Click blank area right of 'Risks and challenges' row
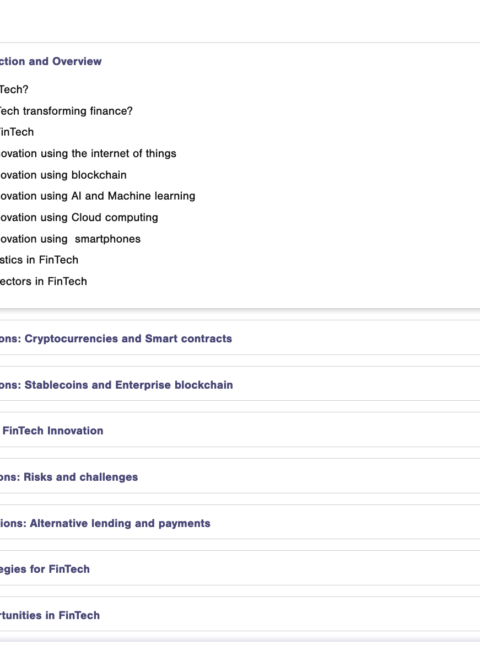Image resolution: width=480 pixels, height=645 pixels. [x=308, y=477]
